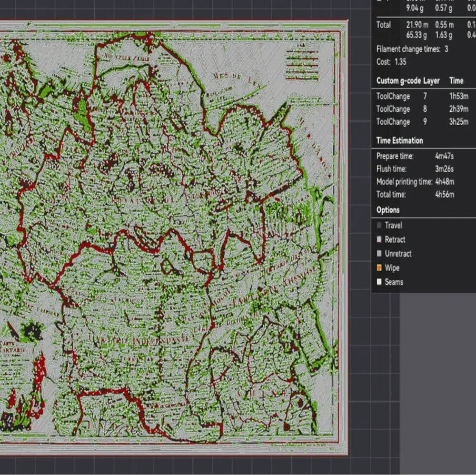Click the sliced map model in preview
This screenshot has height=476, width=476.
(x=174, y=238)
